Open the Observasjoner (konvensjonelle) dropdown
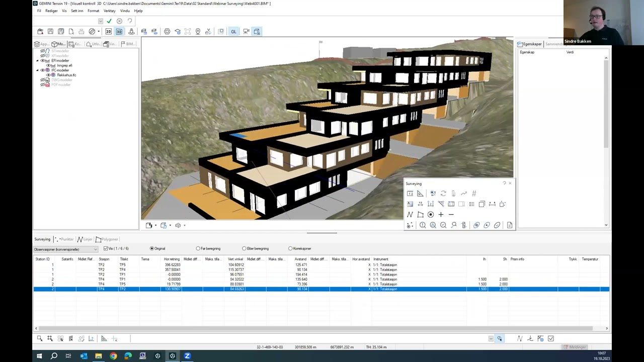Image resolution: width=644 pixels, height=362 pixels. 66,249
